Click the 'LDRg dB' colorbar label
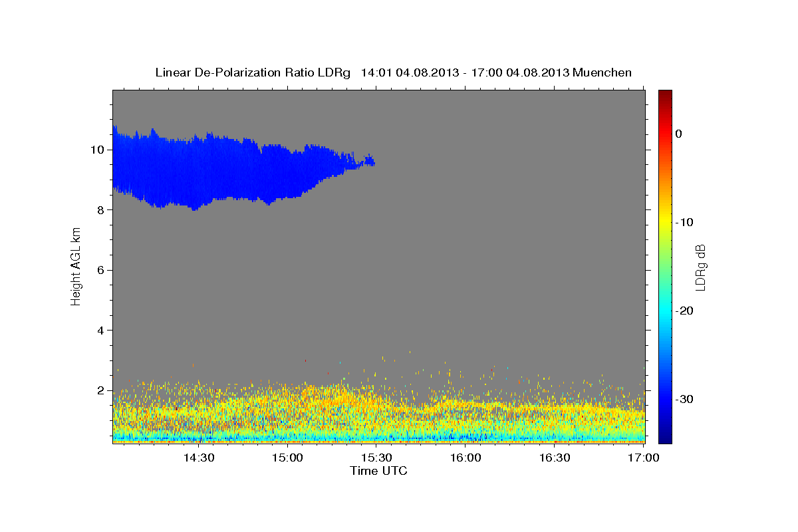This screenshot has width=798, height=532. (x=700, y=266)
